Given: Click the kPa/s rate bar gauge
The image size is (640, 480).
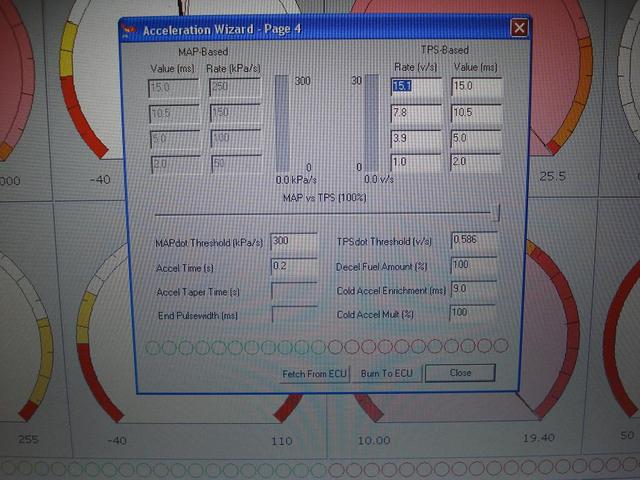Looking at the screenshot, I should (x=282, y=123).
